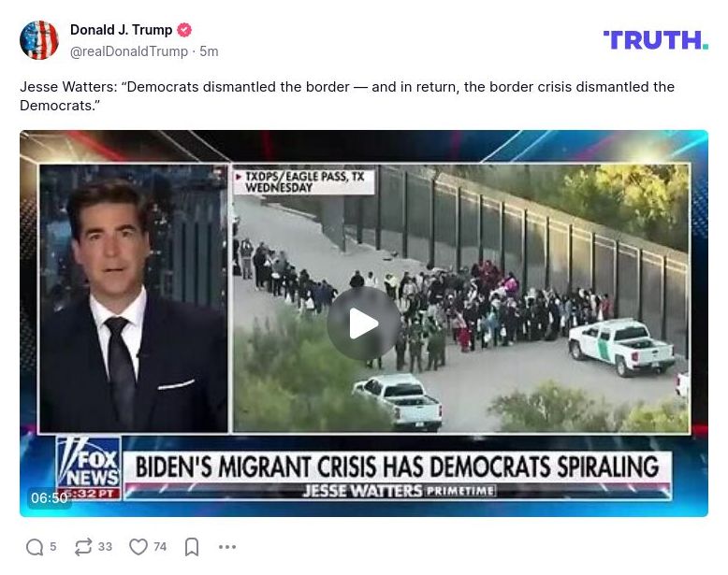Click the ReTruth count 33

coord(105,547)
